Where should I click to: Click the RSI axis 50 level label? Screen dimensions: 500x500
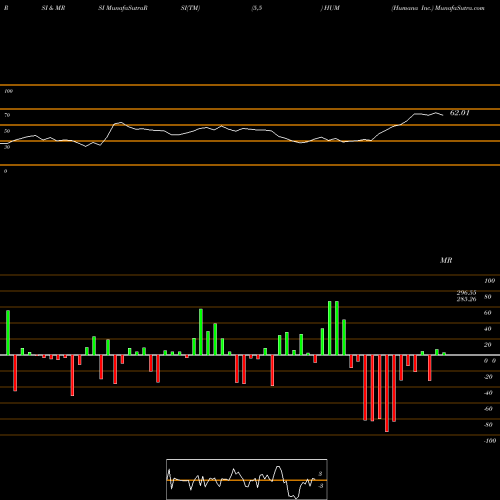point(7,131)
